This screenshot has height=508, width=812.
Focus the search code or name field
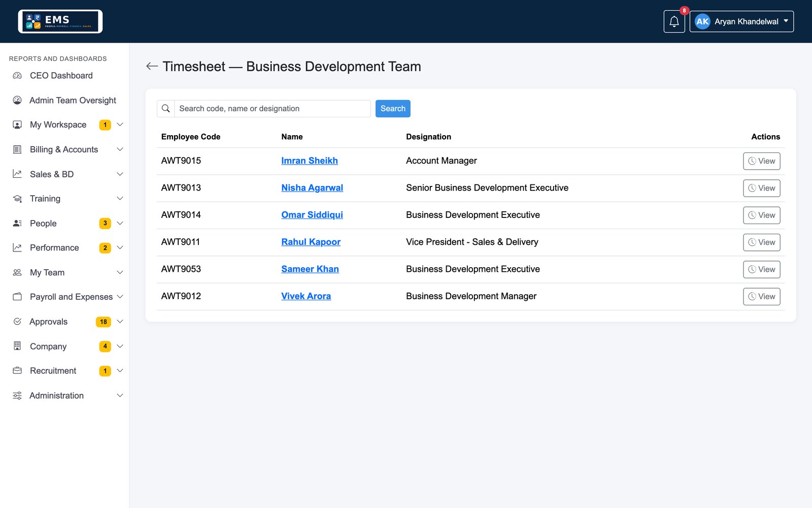(x=273, y=109)
